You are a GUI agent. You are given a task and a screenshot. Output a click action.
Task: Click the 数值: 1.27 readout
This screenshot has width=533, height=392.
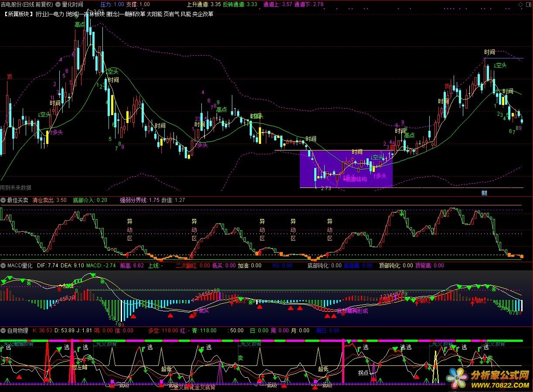[173, 200]
